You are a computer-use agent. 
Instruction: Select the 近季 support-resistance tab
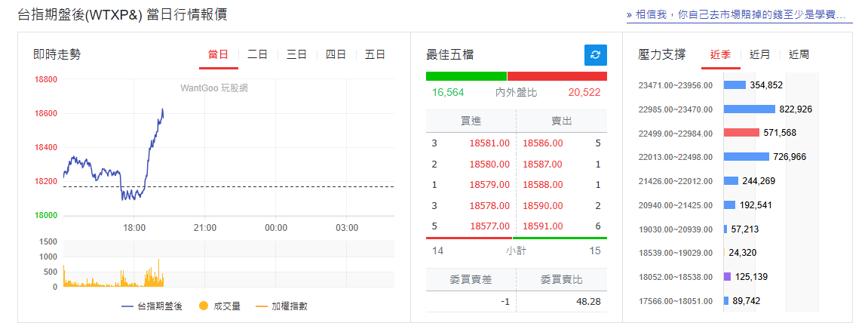720,55
